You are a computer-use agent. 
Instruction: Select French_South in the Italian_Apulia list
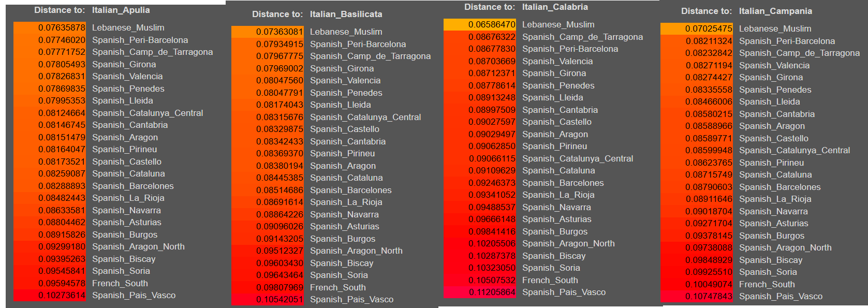(120, 284)
